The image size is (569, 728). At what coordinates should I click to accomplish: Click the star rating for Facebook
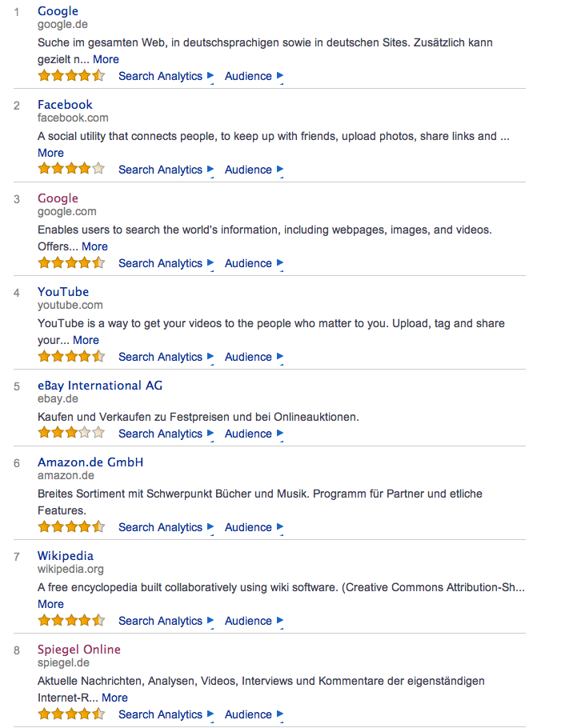pos(71,170)
